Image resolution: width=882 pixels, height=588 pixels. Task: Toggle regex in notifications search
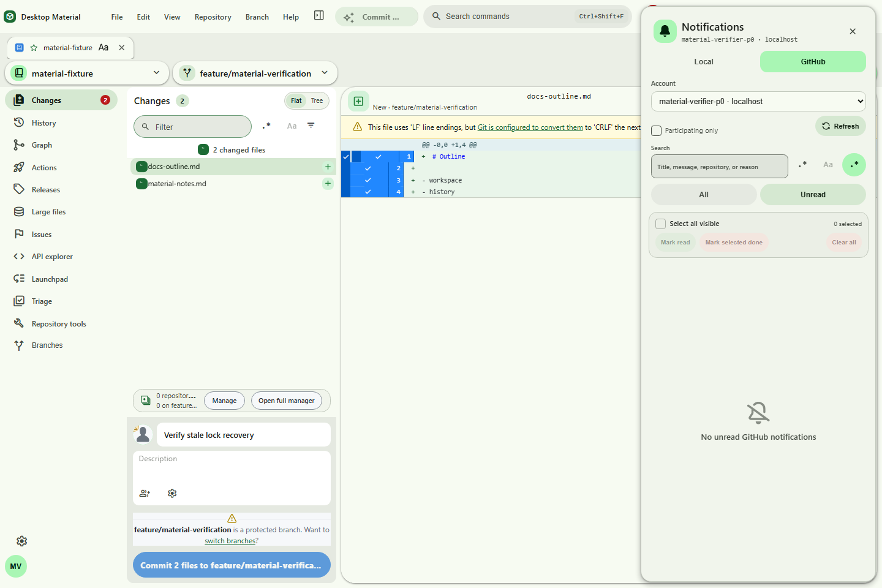coord(803,165)
